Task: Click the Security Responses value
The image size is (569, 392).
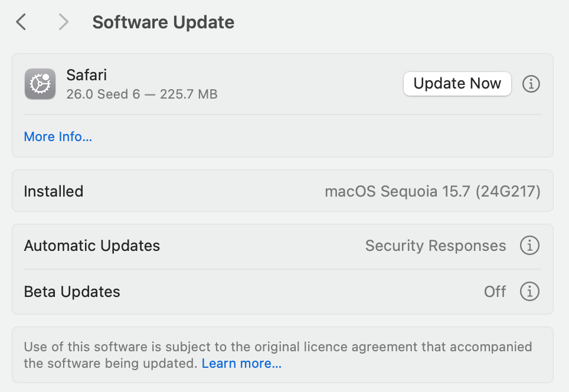Action: (x=436, y=246)
